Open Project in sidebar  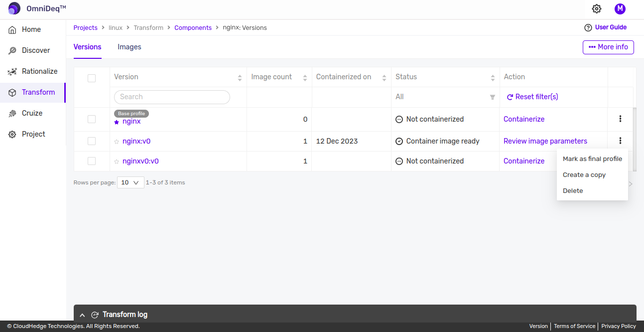coord(33,134)
